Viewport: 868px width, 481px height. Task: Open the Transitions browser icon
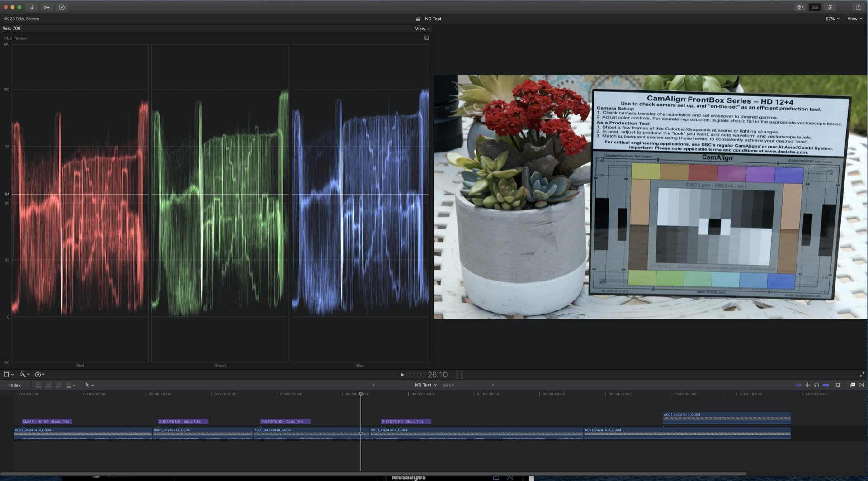click(x=862, y=385)
